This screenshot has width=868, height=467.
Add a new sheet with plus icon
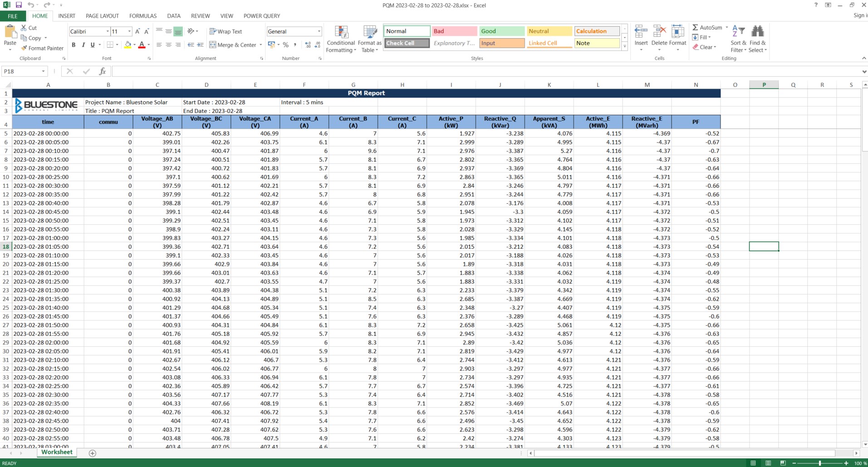point(93,453)
